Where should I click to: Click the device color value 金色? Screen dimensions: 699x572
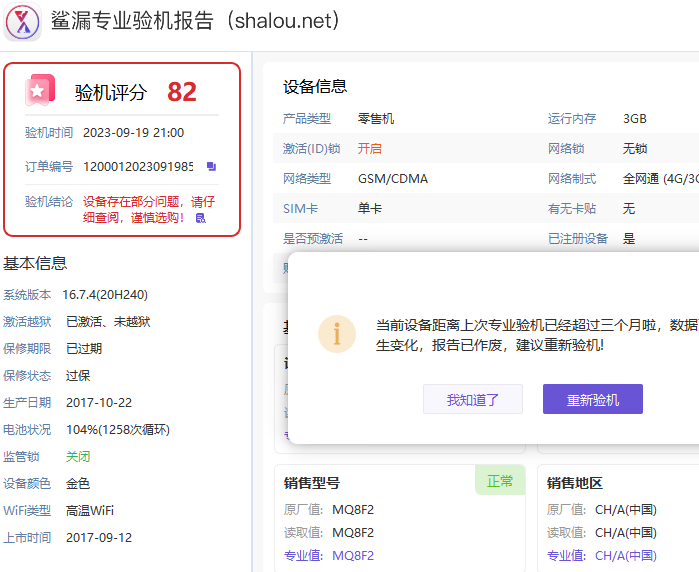(x=78, y=484)
